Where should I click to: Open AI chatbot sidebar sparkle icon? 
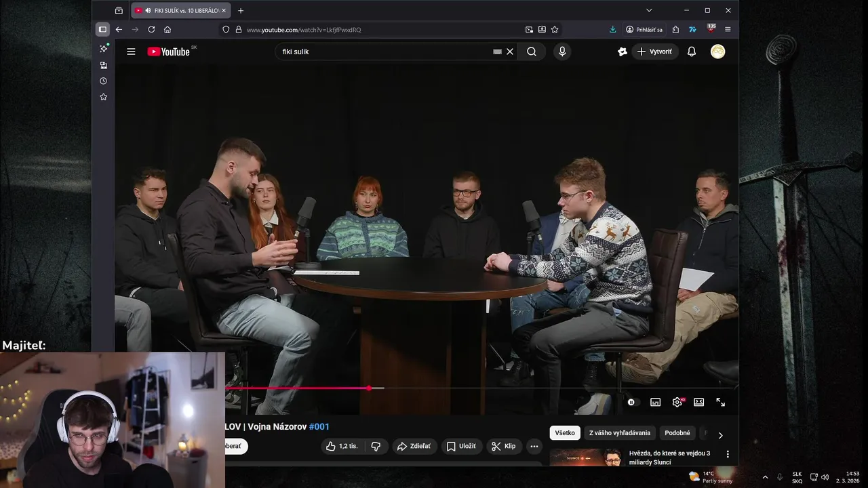pos(103,49)
